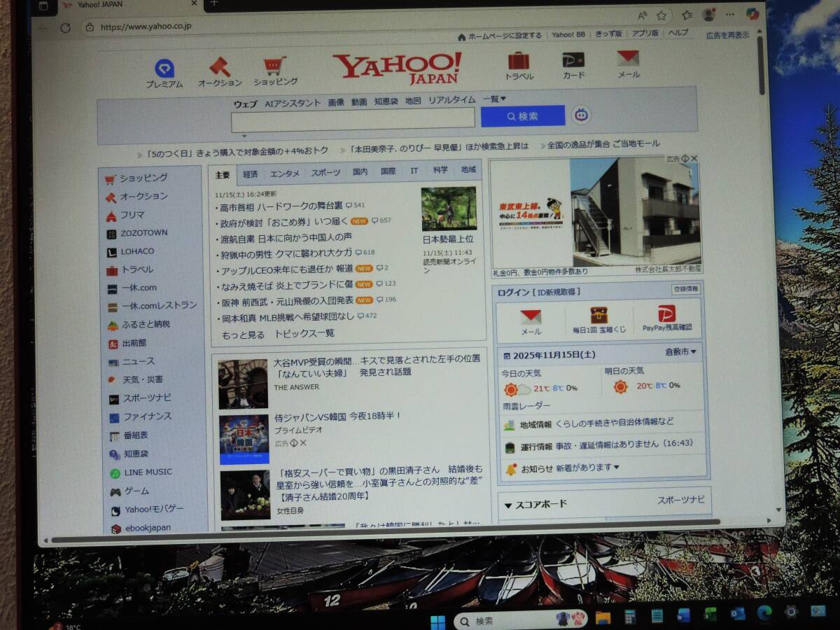This screenshot has width=840, height=630.
Task: Click the browser refresh icon
Action: pyautogui.click(x=65, y=28)
